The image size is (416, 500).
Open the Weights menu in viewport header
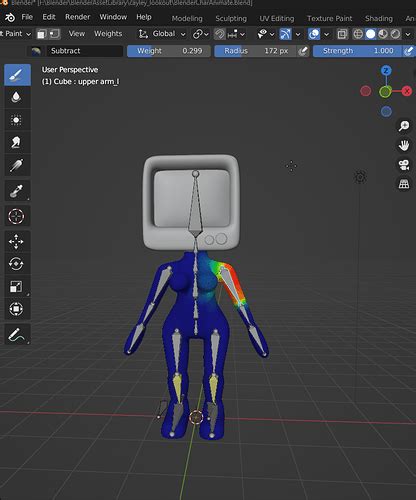coord(108,34)
